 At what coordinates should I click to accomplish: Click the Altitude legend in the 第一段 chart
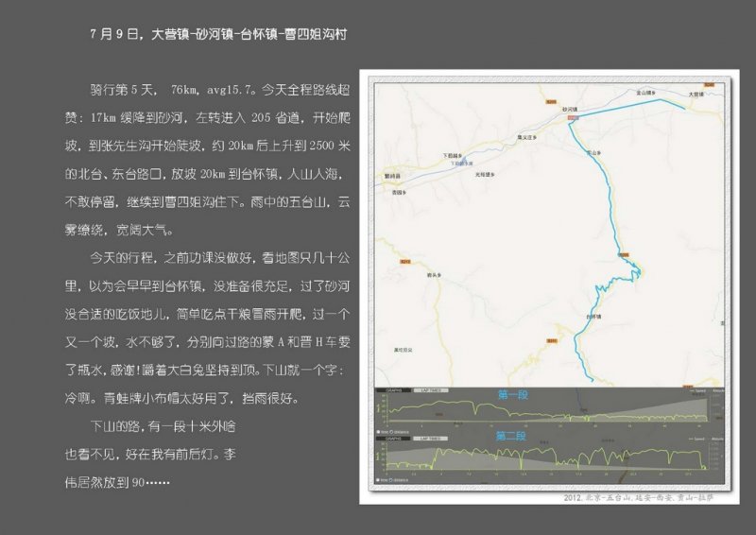[x=717, y=389]
